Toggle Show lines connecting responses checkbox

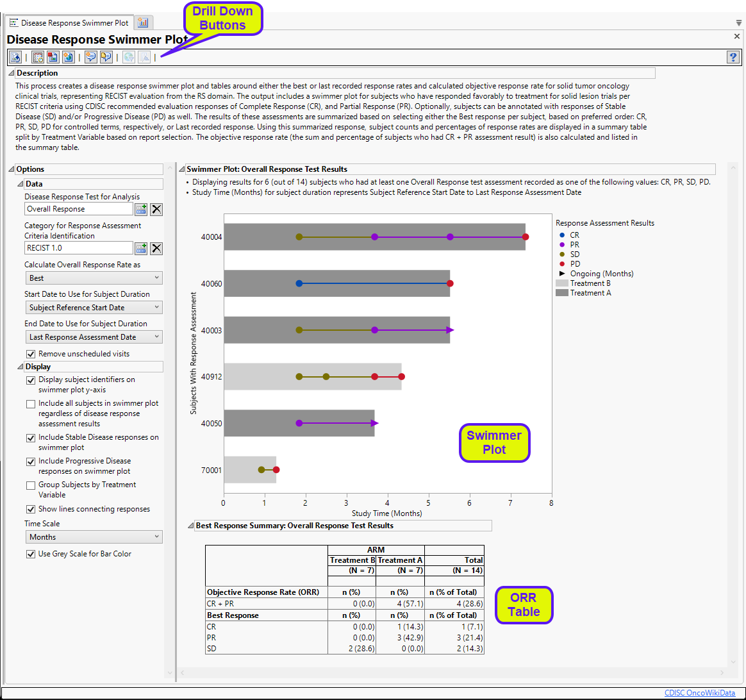click(31, 509)
